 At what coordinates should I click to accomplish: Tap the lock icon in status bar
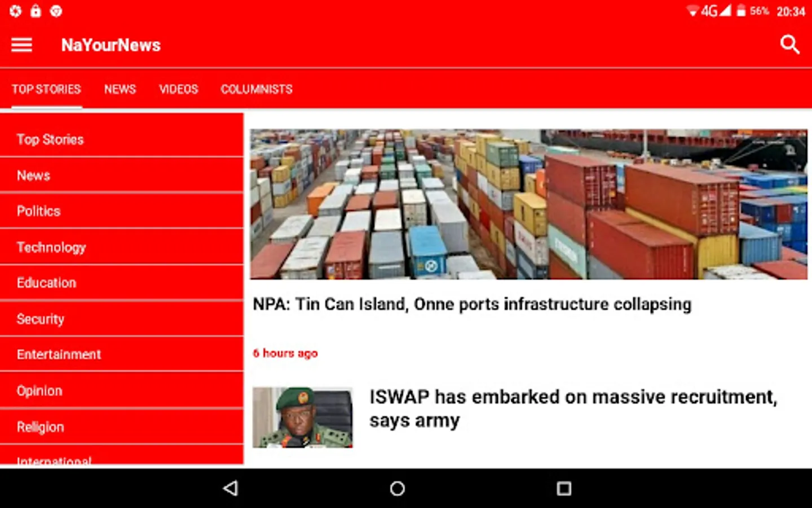(x=36, y=11)
